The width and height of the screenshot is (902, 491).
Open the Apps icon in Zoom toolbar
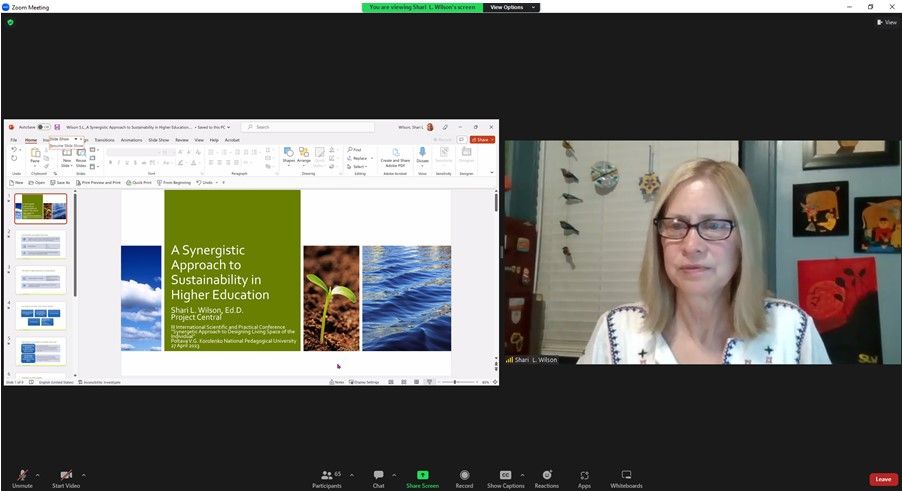tap(584, 475)
